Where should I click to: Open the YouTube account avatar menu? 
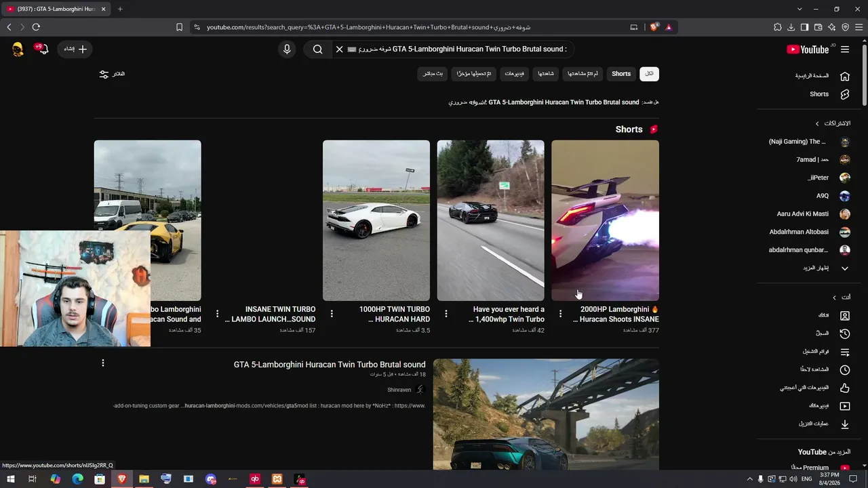18,49
